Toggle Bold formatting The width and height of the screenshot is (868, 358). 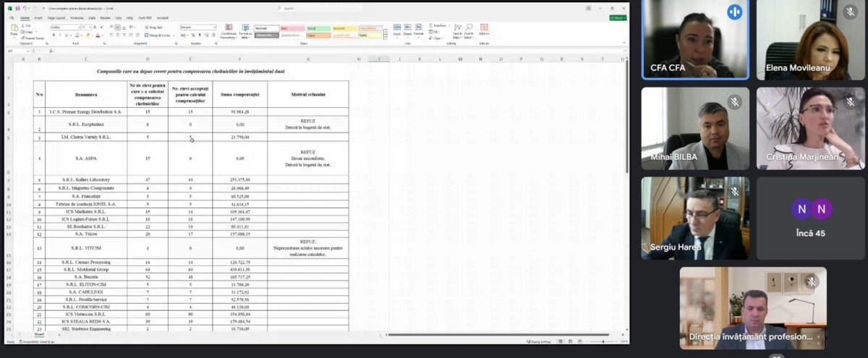point(54,35)
